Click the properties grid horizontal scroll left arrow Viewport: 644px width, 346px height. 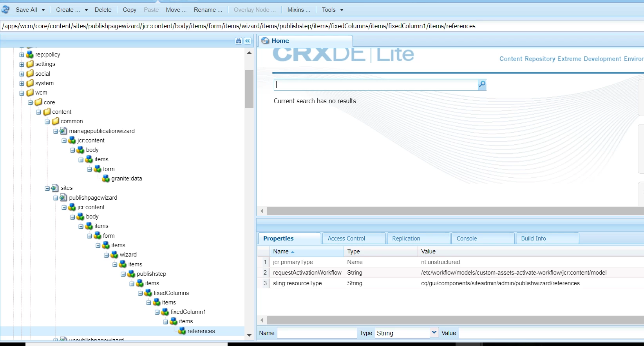click(x=262, y=321)
